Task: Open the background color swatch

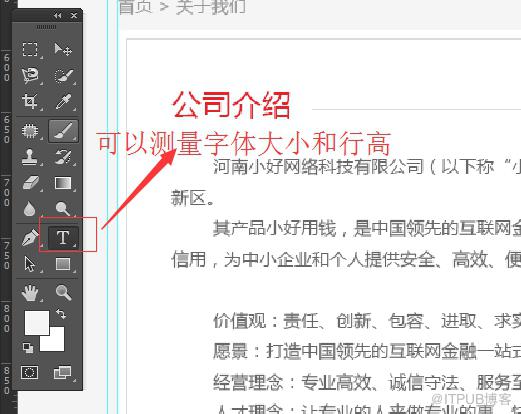Action: click(x=57, y=343)
